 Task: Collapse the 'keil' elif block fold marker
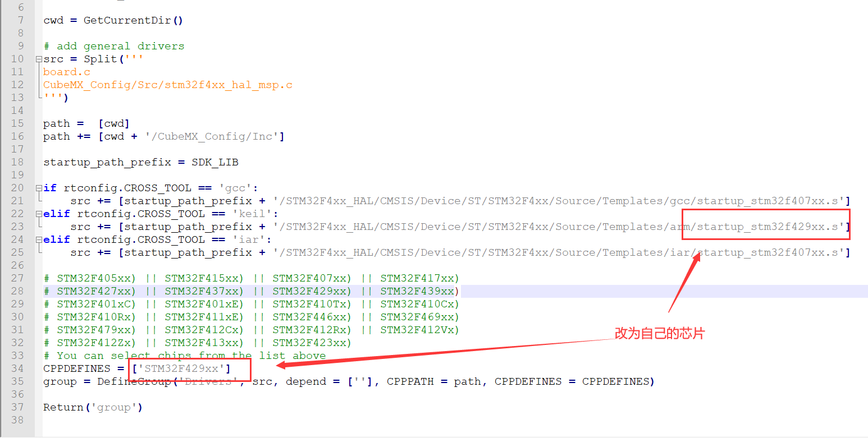point(38,214)
